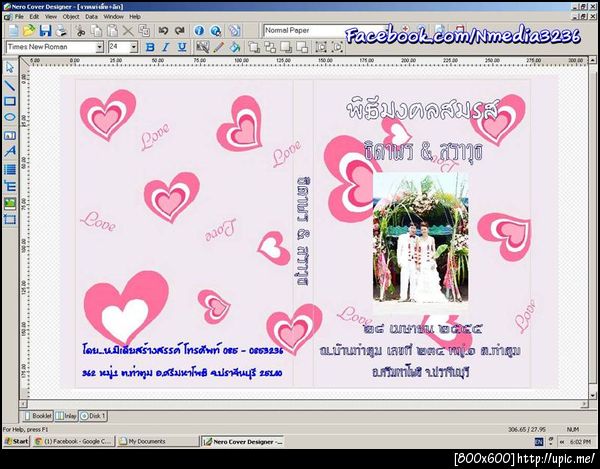Select the arrow selection tool
Screen dimensions: 600x469
[10, 68]
